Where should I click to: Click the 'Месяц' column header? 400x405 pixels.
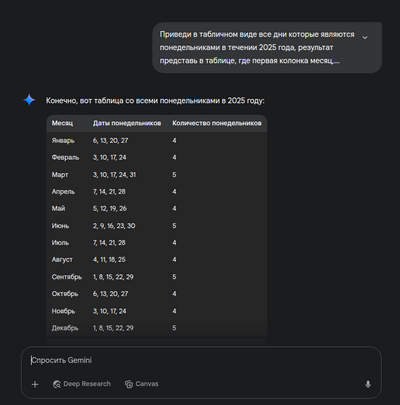62,123
